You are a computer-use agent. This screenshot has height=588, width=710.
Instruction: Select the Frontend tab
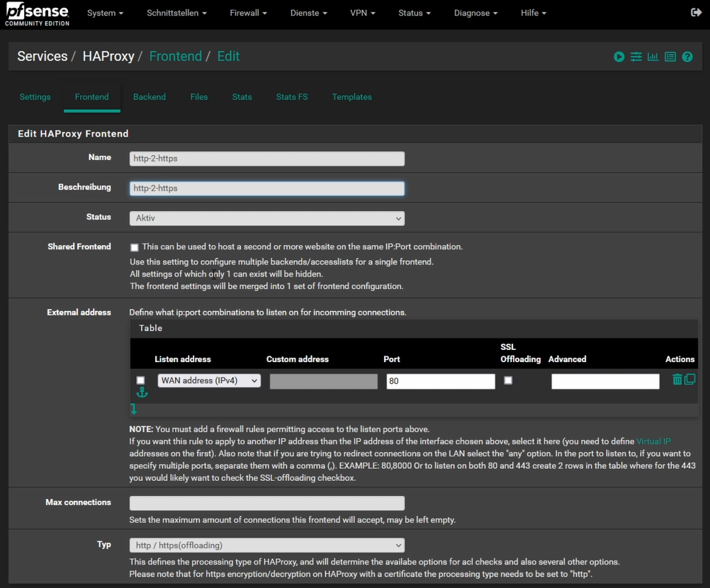click(x=92, y=97)
